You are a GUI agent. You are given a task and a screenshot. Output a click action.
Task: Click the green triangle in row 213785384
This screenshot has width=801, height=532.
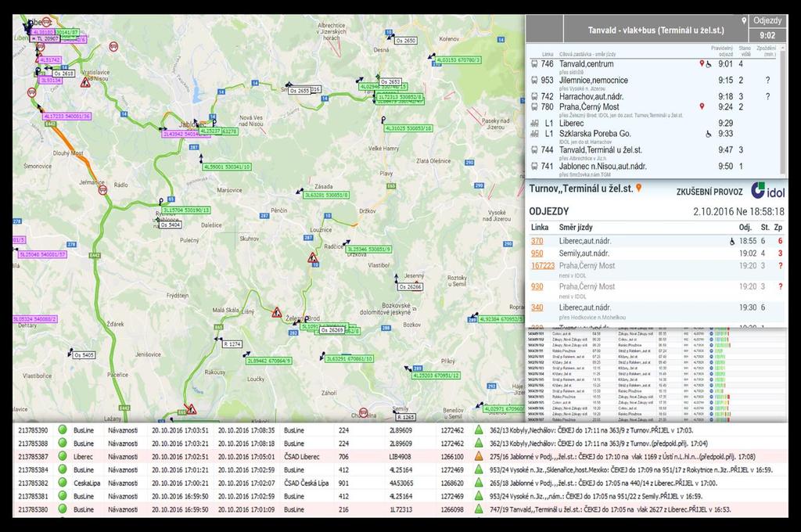[x=478, y=469]
